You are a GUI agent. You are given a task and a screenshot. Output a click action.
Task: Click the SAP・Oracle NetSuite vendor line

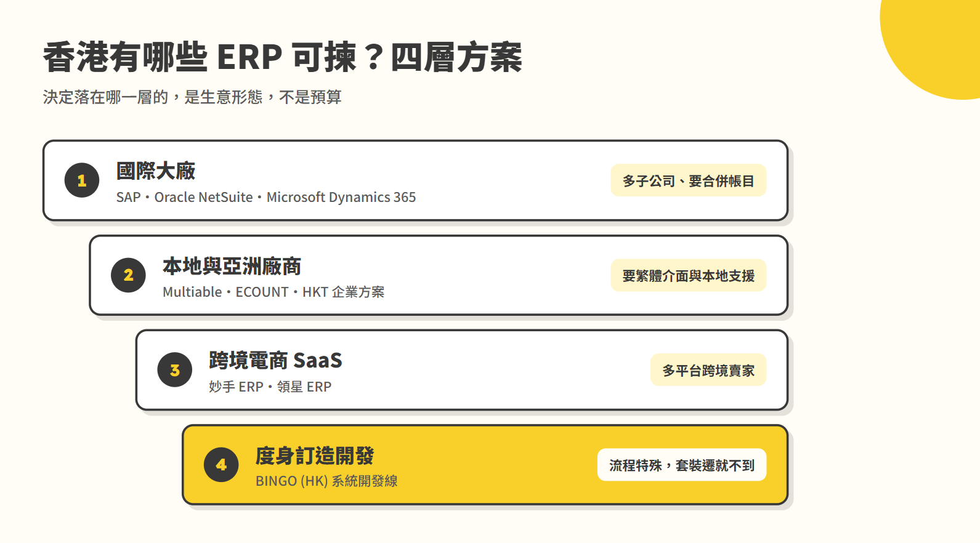coord(266,197)
